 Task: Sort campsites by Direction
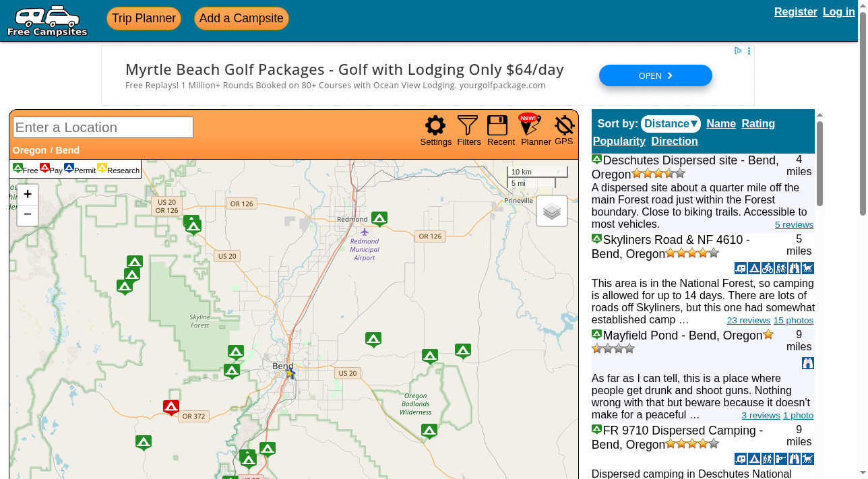pos(675,141)
